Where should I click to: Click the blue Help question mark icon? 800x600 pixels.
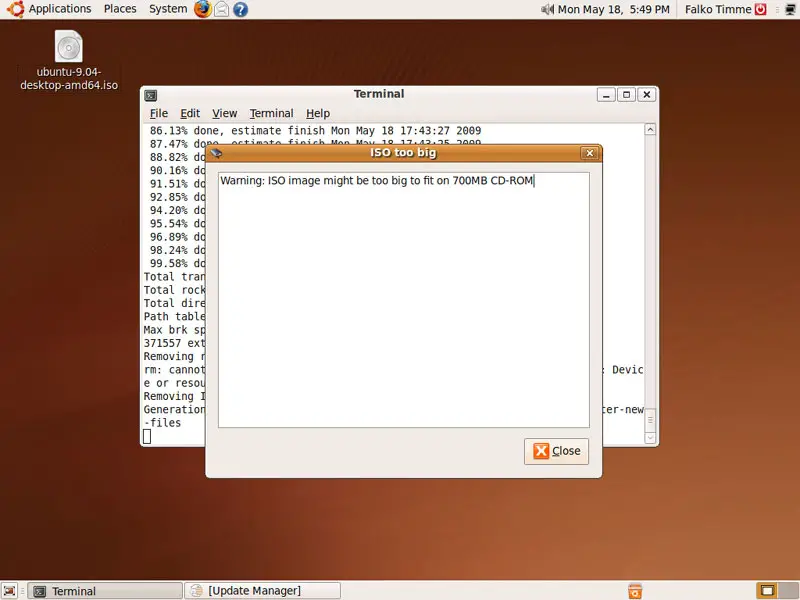(241, 9)
